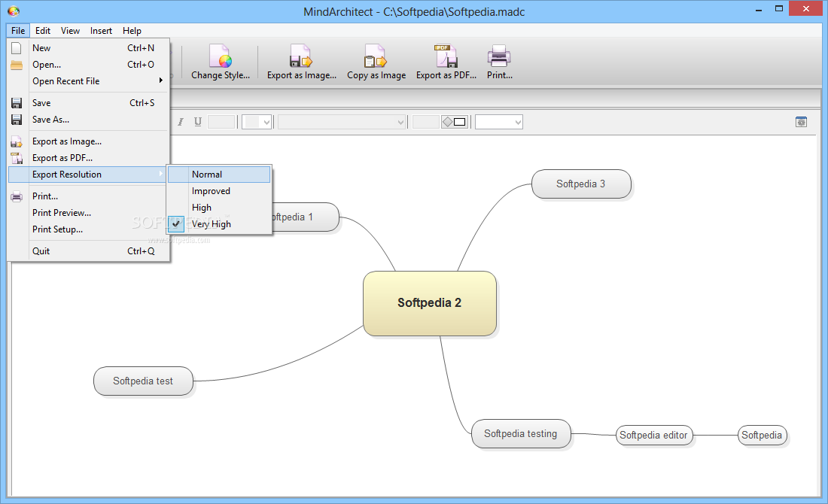The width and height of the screenshot is (828, 504).
Task: Click the small field right of Underline
Action: tap(221, 122)
